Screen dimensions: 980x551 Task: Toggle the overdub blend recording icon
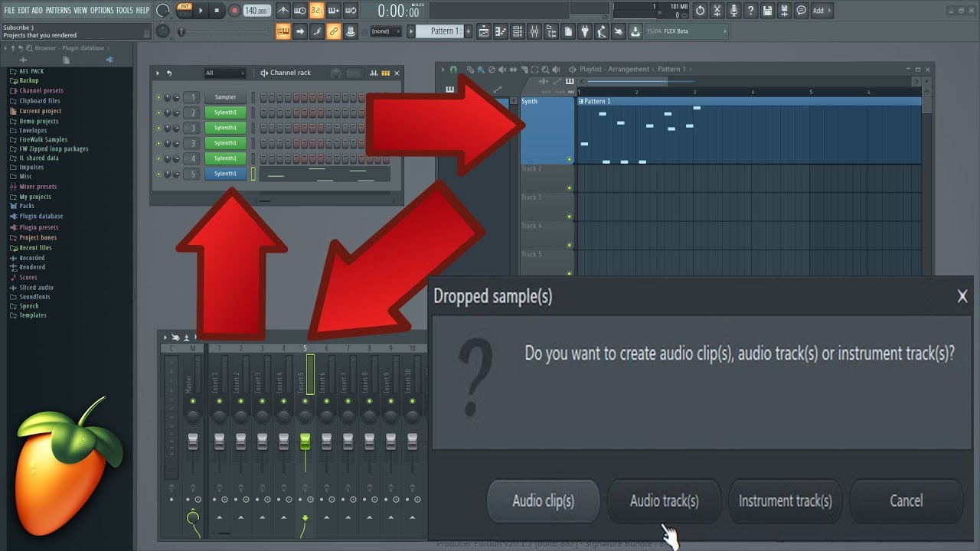tap(333, 11)
